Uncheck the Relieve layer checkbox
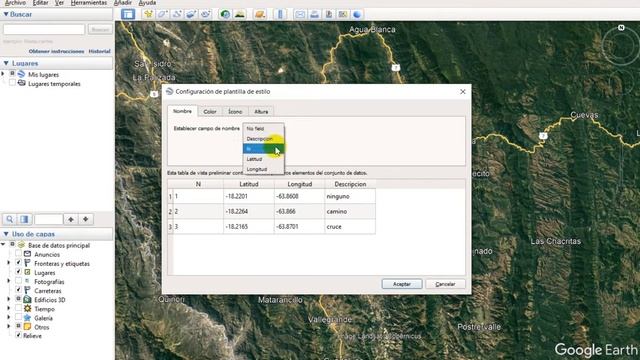Screen dimensions: 640x360 [x=18, y=335]
